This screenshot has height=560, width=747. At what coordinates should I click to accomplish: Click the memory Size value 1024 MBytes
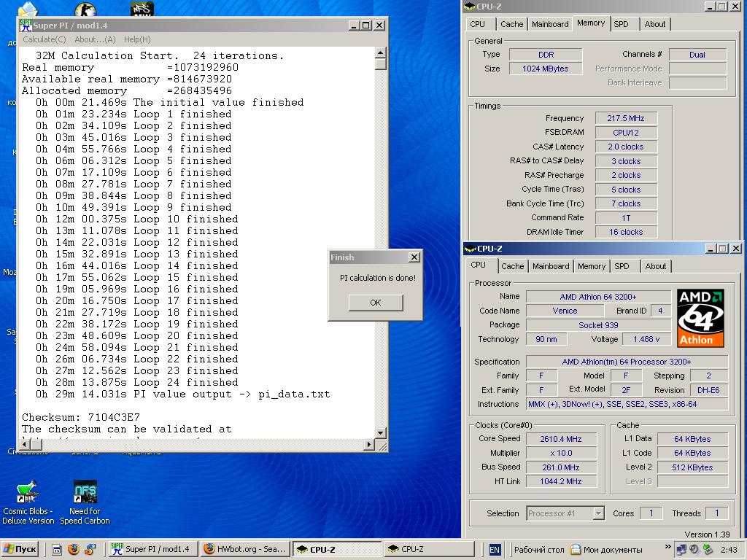pos(545,69)
